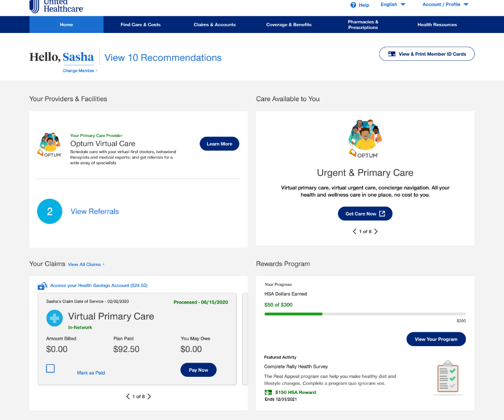This screenshot has height=420, width=504.
Task: Click the Mark as Paid link
Action: (91, 373)
